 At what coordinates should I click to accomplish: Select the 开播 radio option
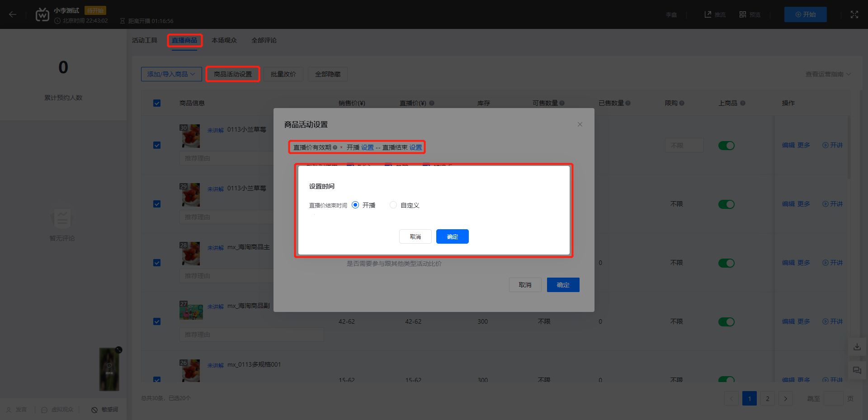tap(355, 205)
